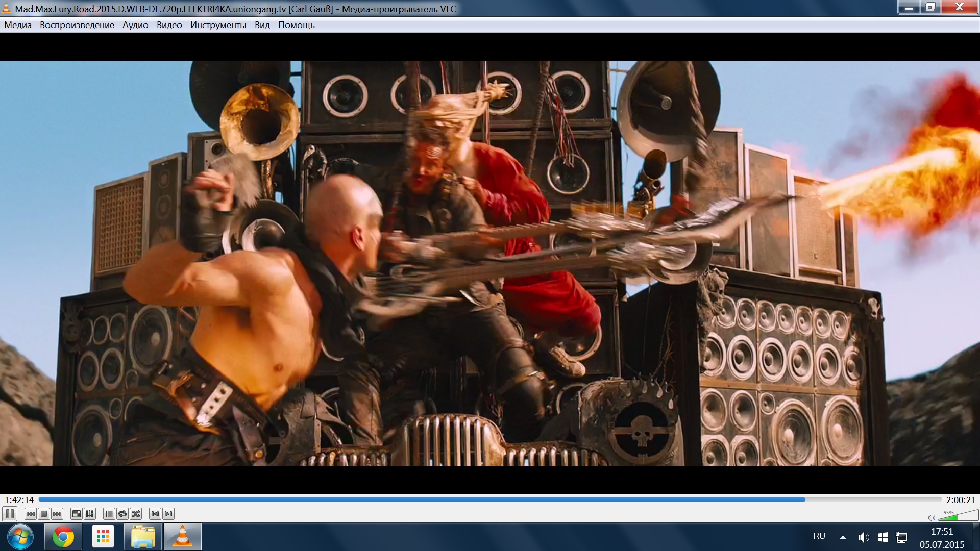
Task: Expand the Инструменты menu
Action: 218,25
